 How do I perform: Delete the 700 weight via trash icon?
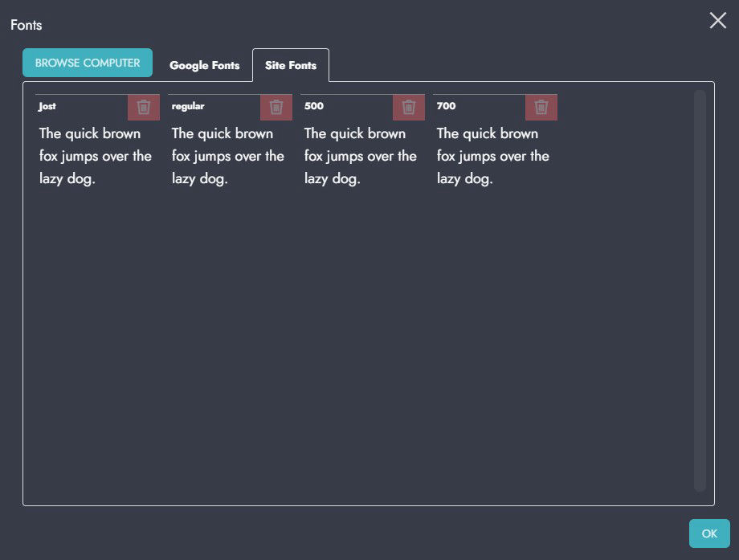[x=541, y=107]
